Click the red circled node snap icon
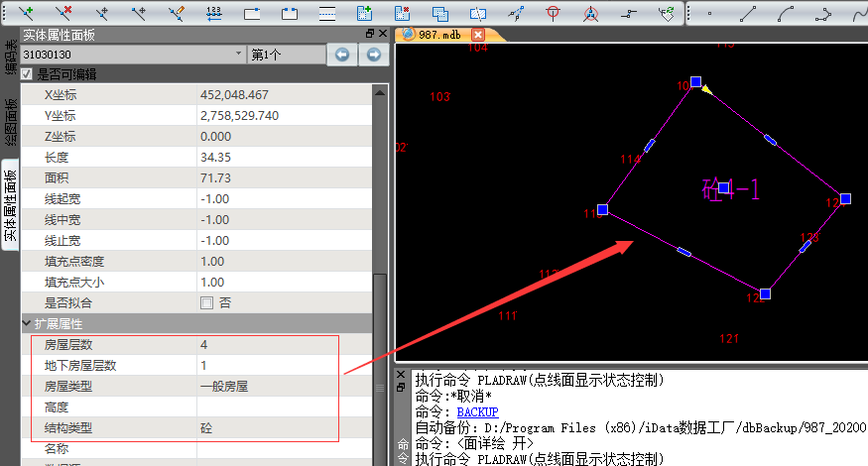This screenshot has width=868, height=466. point(590,13)
